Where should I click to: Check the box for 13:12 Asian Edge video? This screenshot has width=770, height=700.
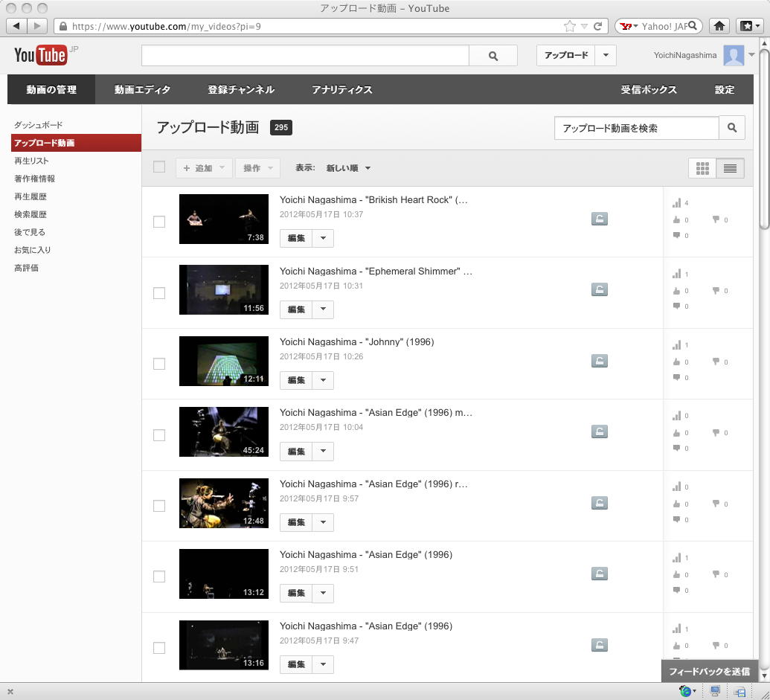point(159,577)
